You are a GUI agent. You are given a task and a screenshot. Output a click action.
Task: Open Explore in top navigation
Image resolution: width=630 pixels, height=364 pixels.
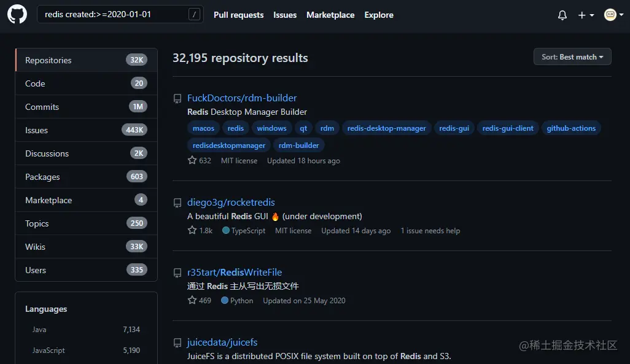click(379, 15)
